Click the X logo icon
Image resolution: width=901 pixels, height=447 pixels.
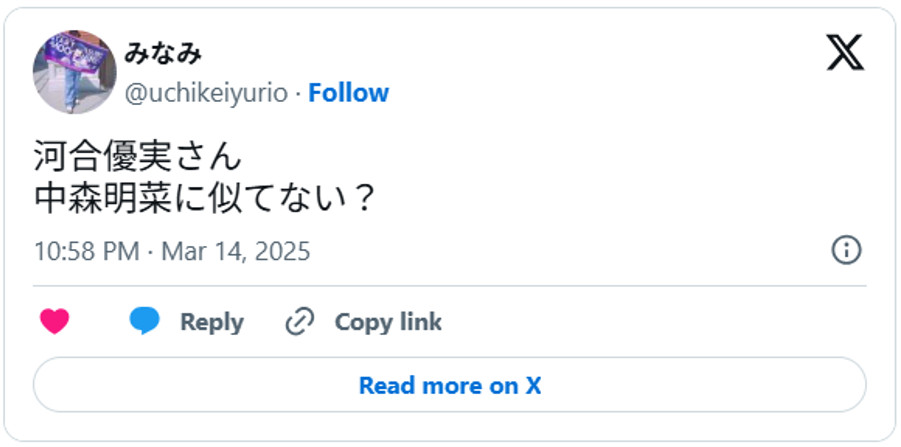tap(844, 51)
